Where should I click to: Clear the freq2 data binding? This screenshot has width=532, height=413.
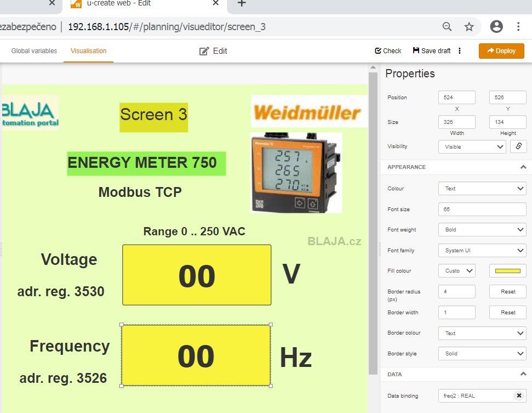pyautogui.click(x=519, y=395)
